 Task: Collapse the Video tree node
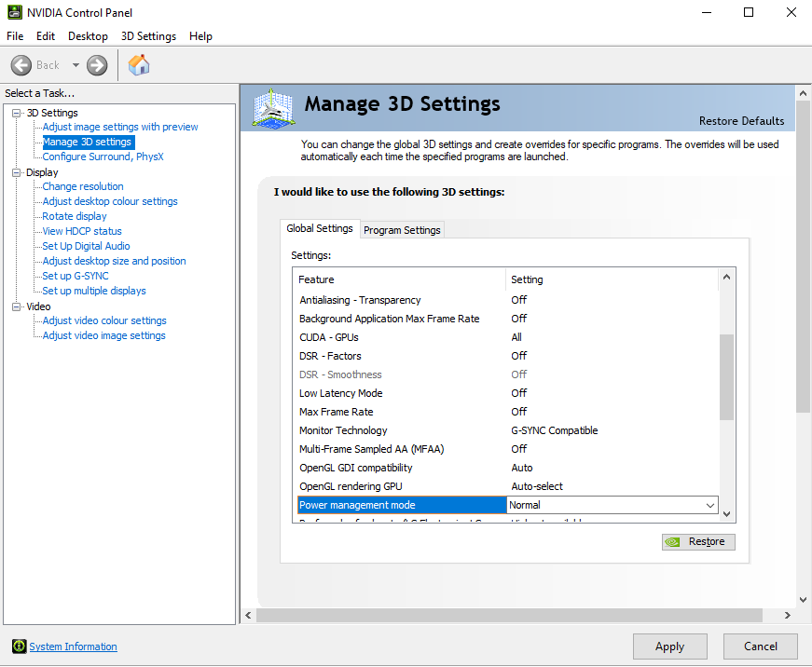point(17,306)
